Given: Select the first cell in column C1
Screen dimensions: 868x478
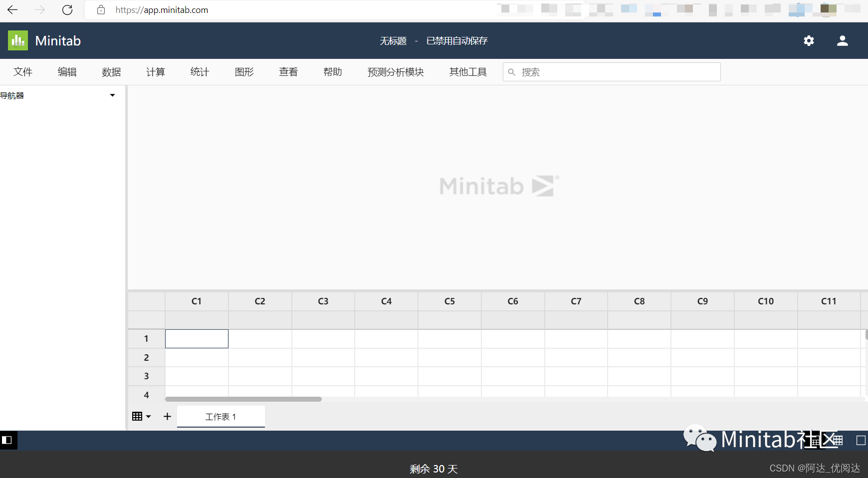Looking at the screenshot, I should coord(196,338).
